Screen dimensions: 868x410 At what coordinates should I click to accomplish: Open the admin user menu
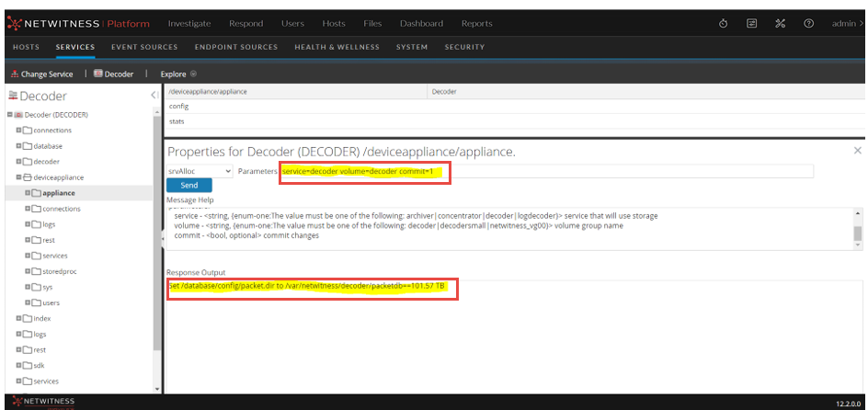coord(846,23)
